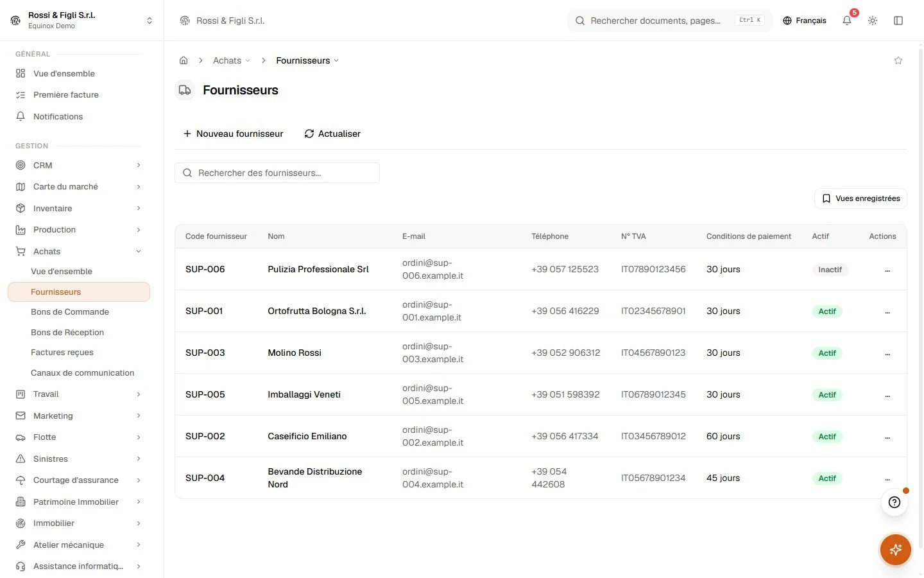Click the globe icon beside Français
Screen dimensions: 924x578
coord(787,21)
